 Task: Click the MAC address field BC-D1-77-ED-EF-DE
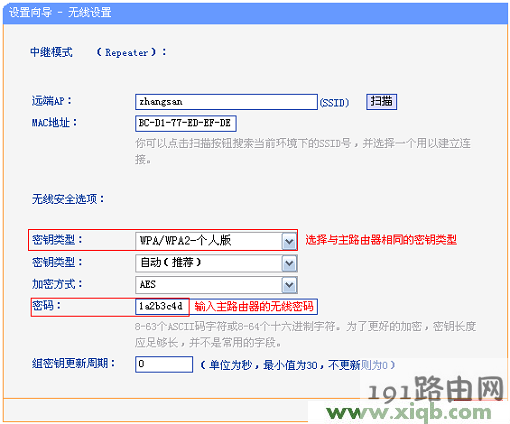186,124
